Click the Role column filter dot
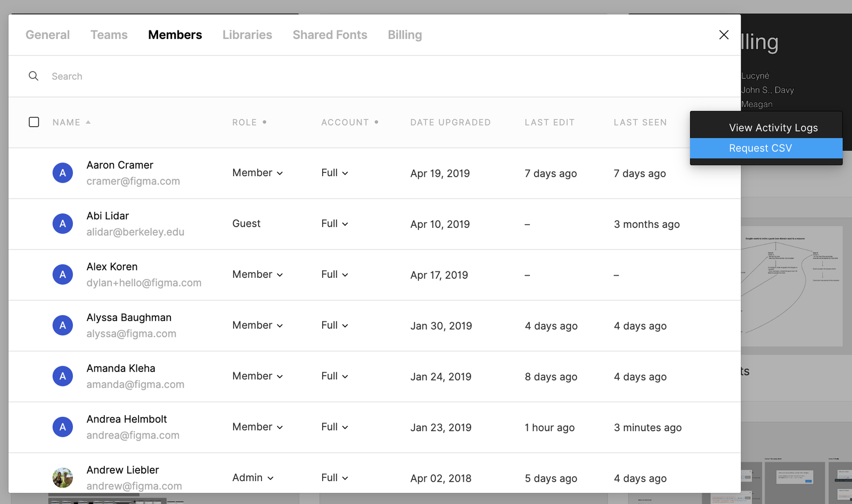This screenshot has height=504, width=852. (265, 122)
